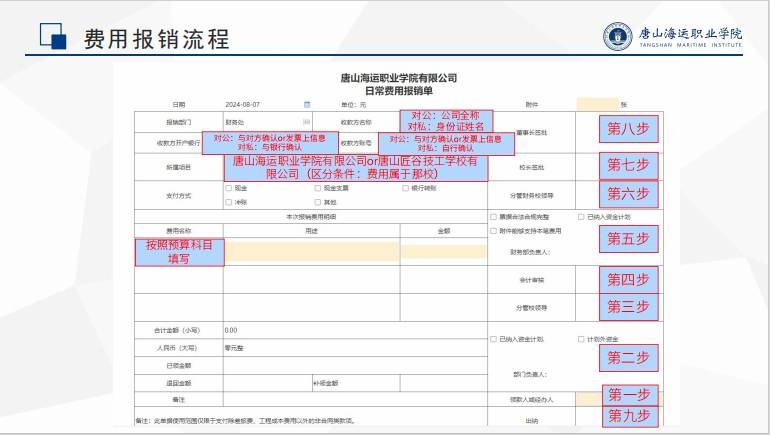Click the form title 唐山海运职业学院有限公司
The height and width of the screenshot is (435, 770).
(399, 78)
